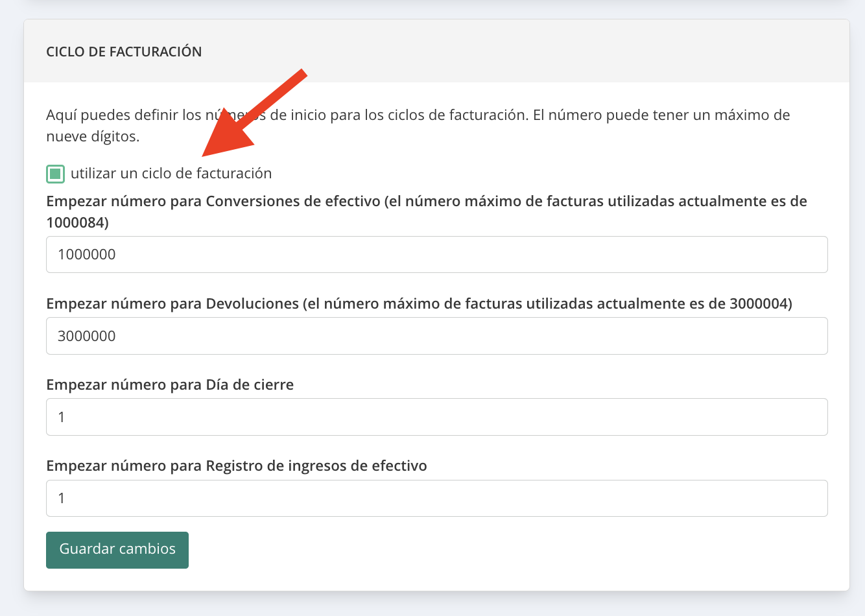Screen dimensions: 865x616
Task: Click empty space right of Guardar cambios
Action: tap(506, 550)
